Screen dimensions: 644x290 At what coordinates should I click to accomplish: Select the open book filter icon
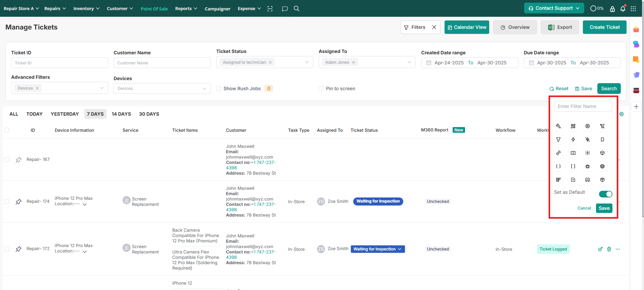click(573, 153)
